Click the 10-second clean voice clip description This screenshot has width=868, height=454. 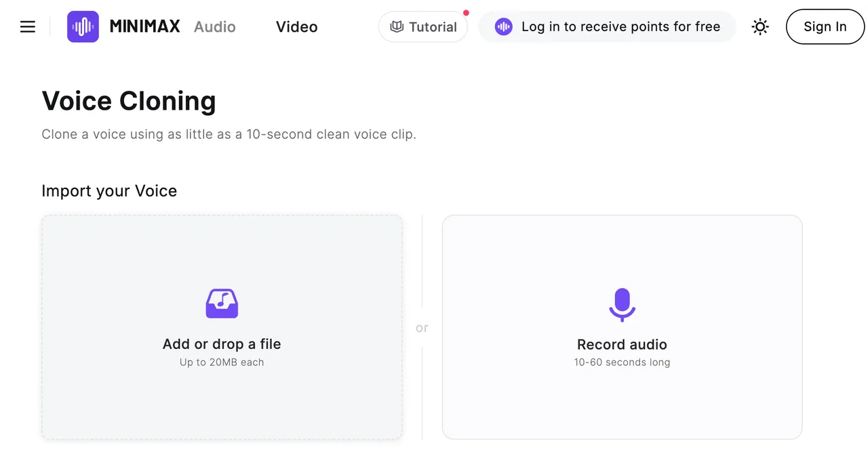click(x=229, y=134)
